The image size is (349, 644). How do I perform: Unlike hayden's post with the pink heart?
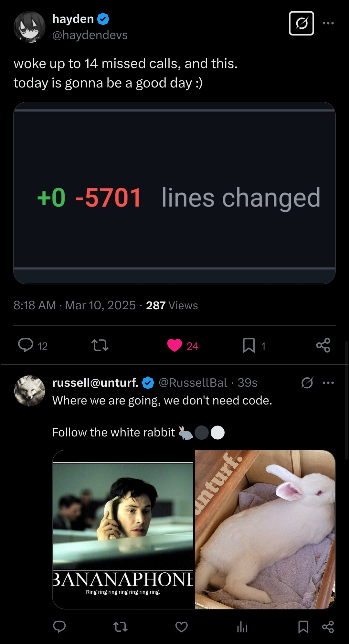(175, 345)
